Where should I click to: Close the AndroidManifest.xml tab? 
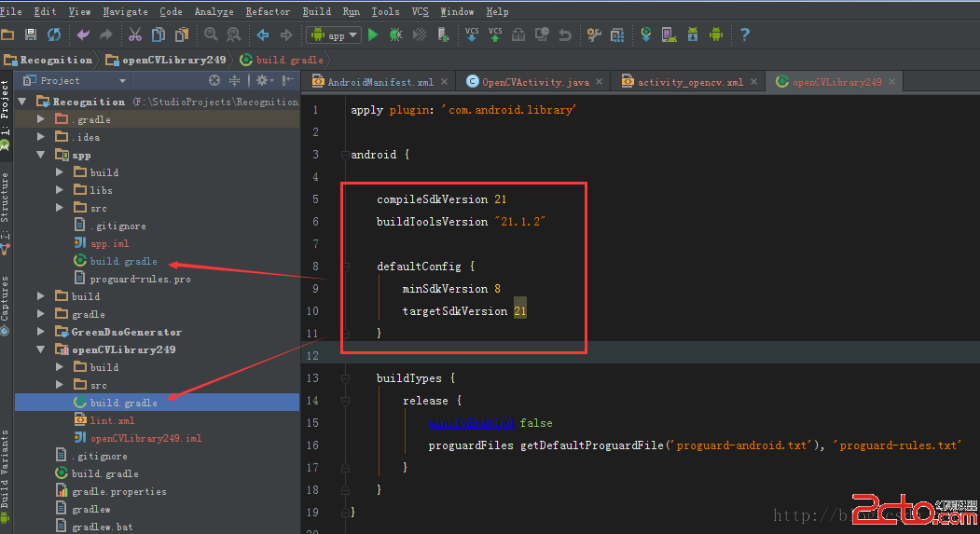pos(444,82)
